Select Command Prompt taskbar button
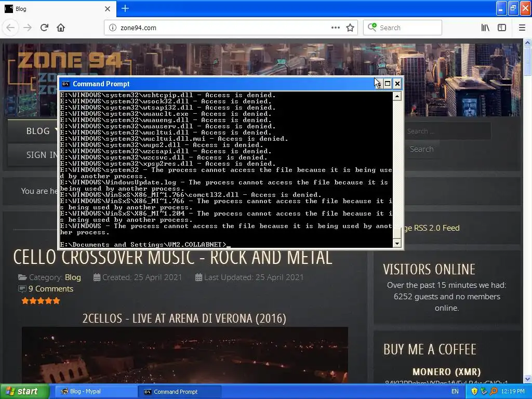 click(x=180, y=392)
